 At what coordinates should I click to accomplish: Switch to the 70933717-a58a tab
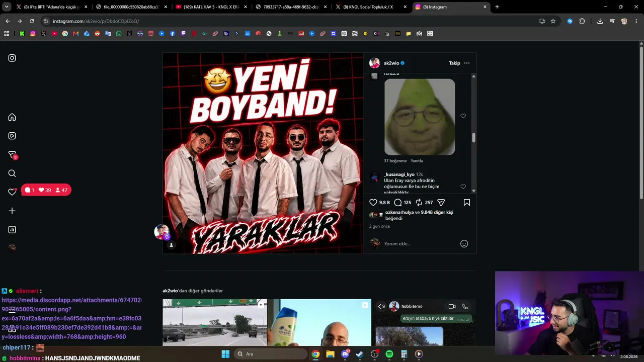291,7
